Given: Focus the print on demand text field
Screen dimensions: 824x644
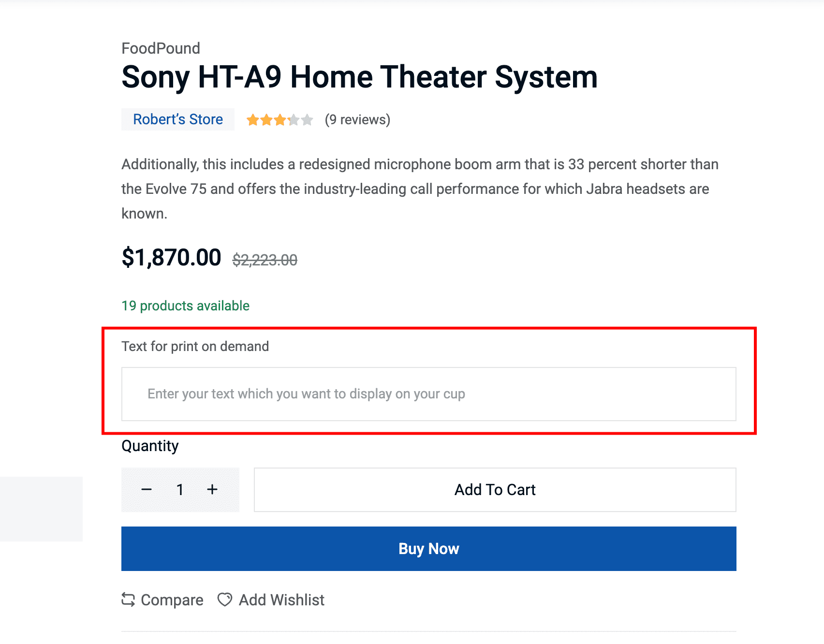Looking at the screenshot, I should pyautogui.click(x=428, y=394).
